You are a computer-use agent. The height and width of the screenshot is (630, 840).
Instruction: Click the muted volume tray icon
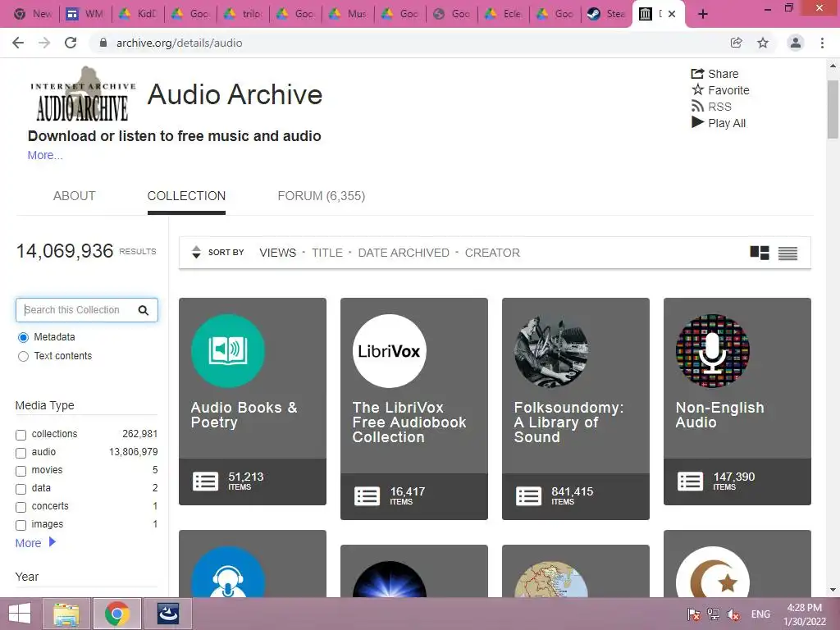point(733,614)
